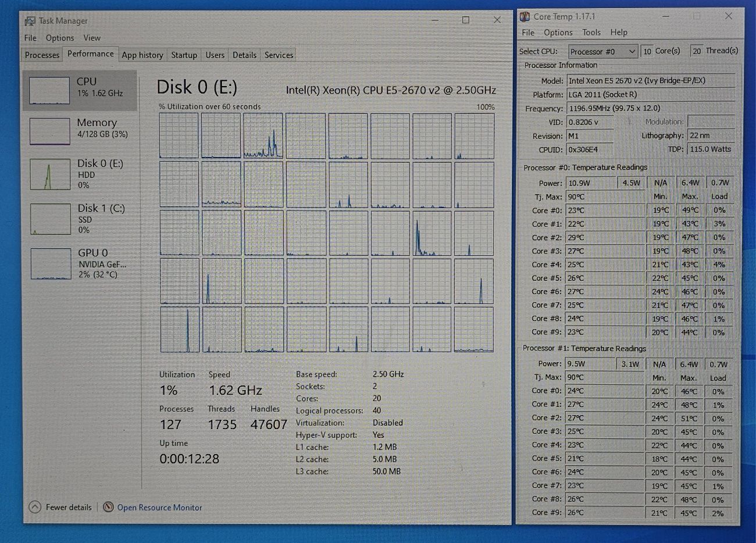This screenshot has height=543, width=756.
Task: Click the Open Resource Monitor link
Action: (160, 508)
